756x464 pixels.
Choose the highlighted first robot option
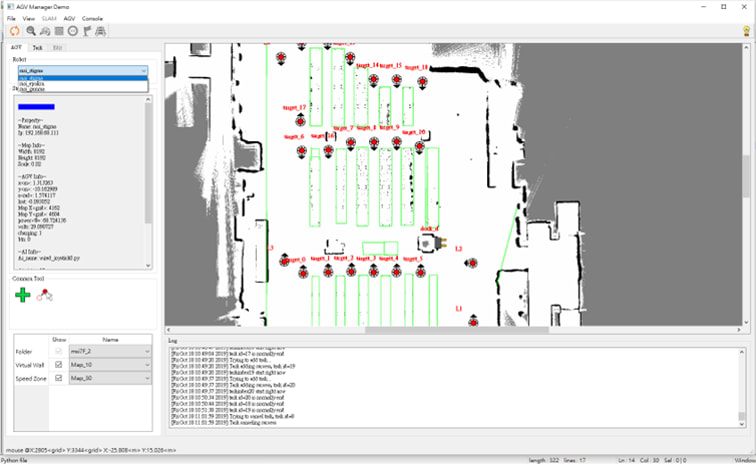83,78
